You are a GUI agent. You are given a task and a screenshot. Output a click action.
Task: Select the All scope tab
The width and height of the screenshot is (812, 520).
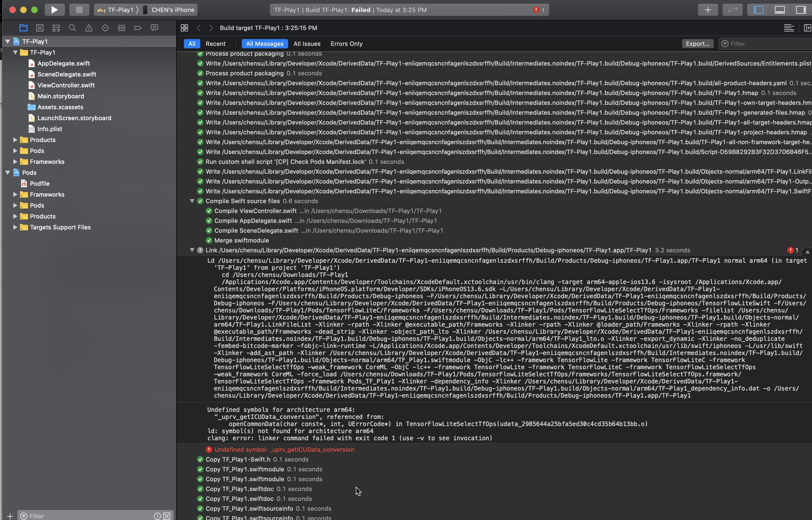pos(192,43)
